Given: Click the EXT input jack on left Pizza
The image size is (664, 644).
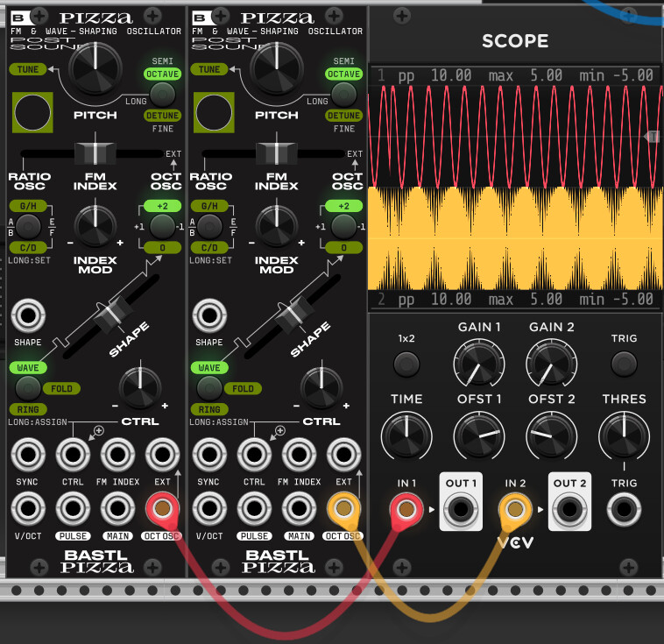Looking at the screenshot, I should [x=163, y=455].
